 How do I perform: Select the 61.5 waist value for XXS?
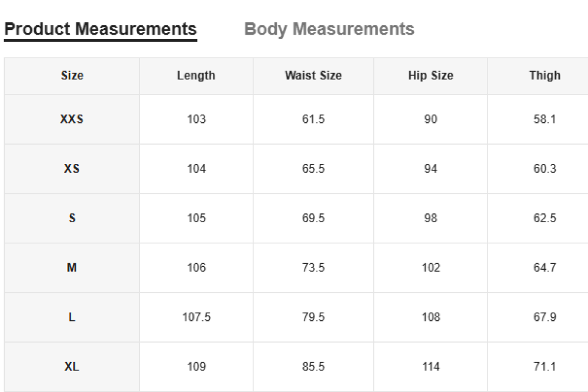pyautogui.click(x=313, y=119)
